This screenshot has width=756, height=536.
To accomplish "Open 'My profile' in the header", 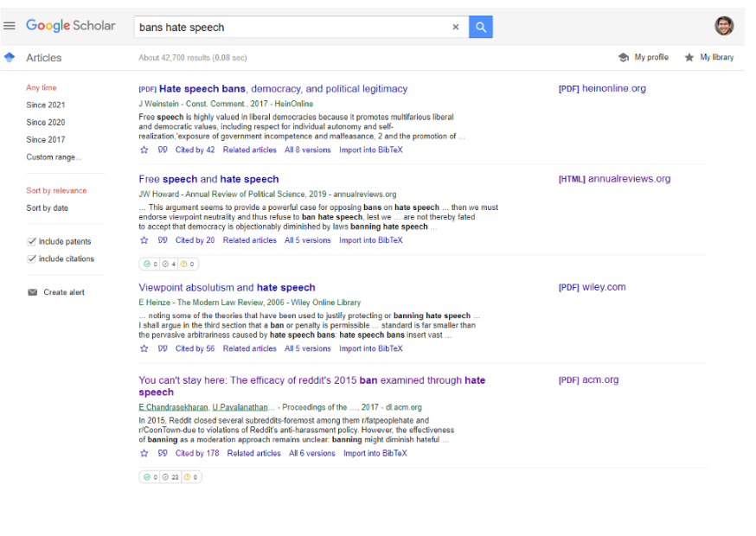I will [x=643, y=58].
